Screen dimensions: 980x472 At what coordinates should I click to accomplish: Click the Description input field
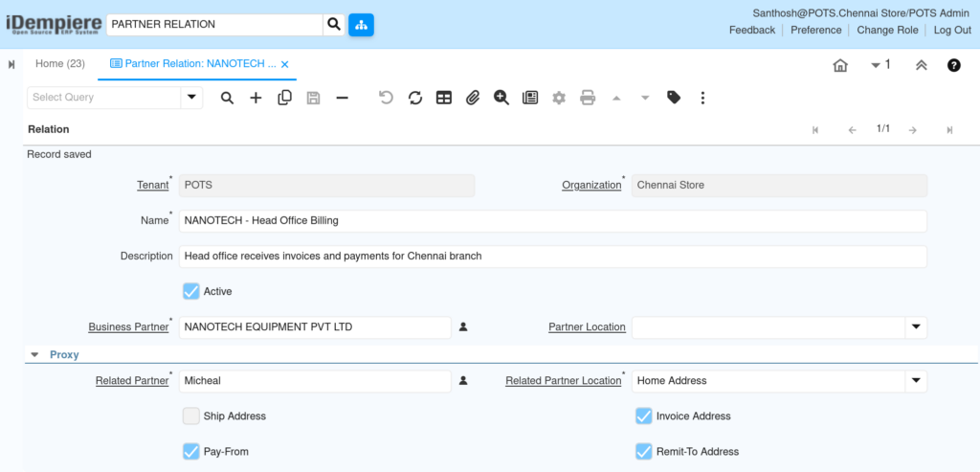pyautogui.click(x=552, y=257)
